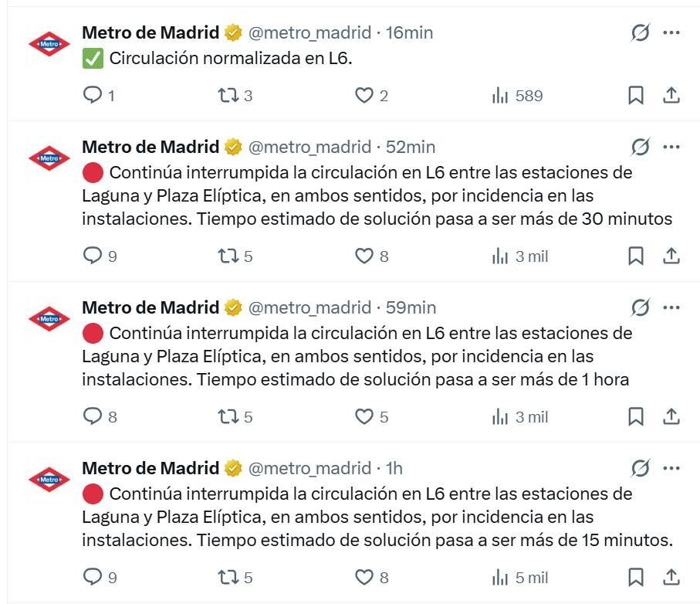Click the verified badge next to Metro de Madrid
Viewport: 700px width, 604px height.
pyautogui.click(x=231, y=32)
